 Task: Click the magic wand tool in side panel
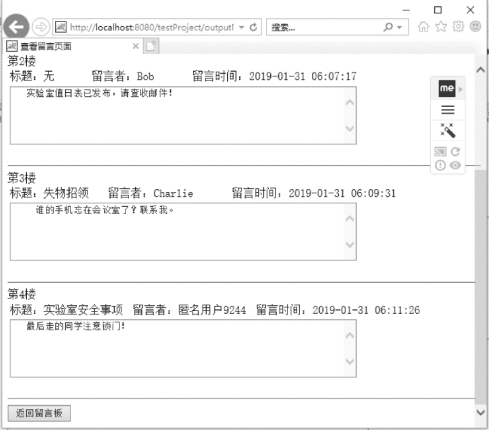448,130
